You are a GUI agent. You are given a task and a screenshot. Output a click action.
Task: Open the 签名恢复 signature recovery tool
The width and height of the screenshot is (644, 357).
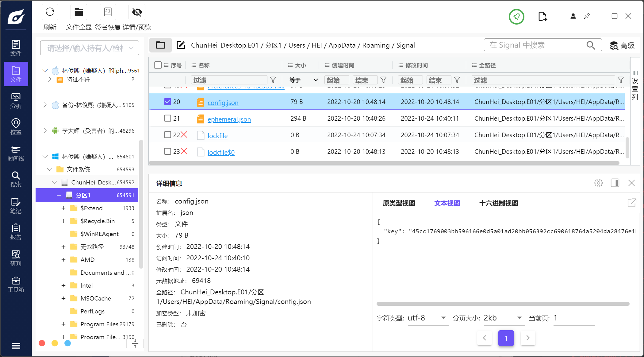pyautogui.click(x=108, y=12)
